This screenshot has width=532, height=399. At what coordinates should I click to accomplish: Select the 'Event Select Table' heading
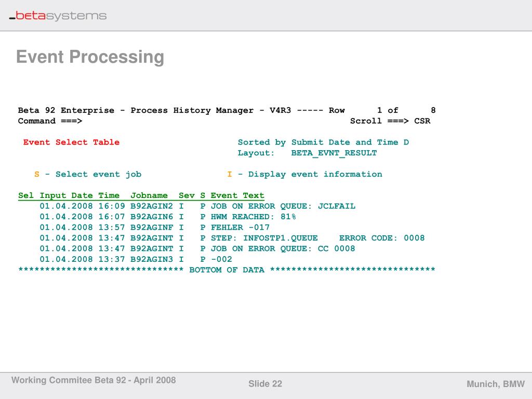coord(71,142)
